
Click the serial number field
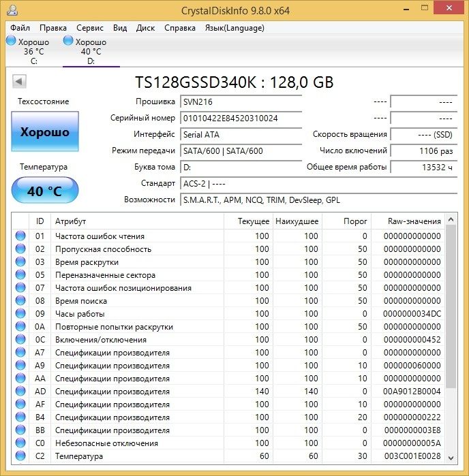(241, 118)
